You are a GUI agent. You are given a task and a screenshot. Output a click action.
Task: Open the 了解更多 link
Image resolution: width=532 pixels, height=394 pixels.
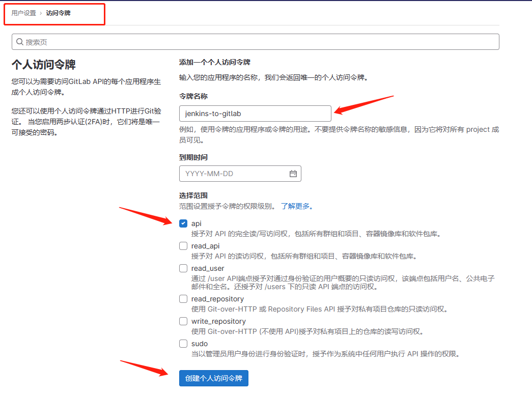[296, 206]
